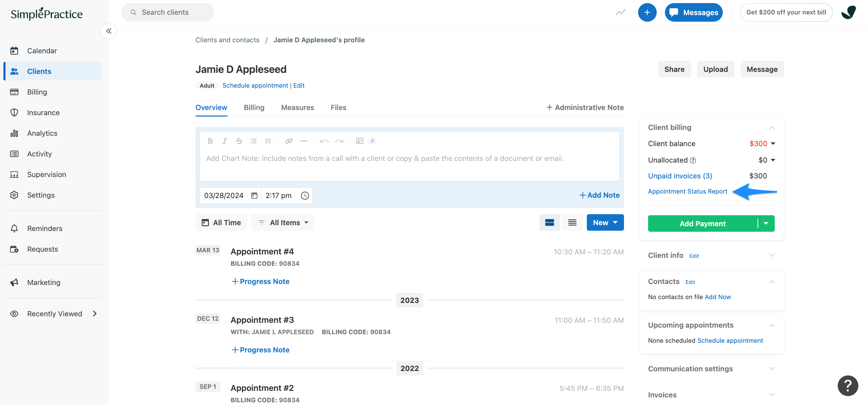Click the help question mark bubble

(x=848, y=386)
